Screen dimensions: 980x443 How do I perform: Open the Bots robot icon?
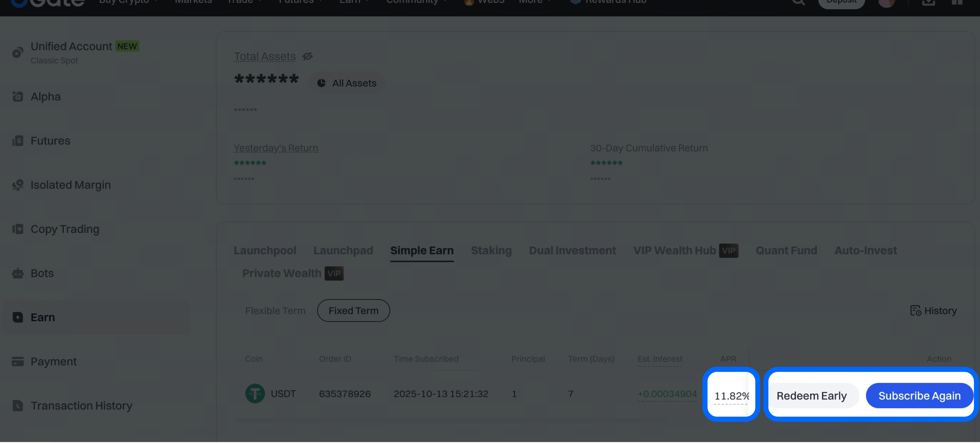[x=18, y=273]
